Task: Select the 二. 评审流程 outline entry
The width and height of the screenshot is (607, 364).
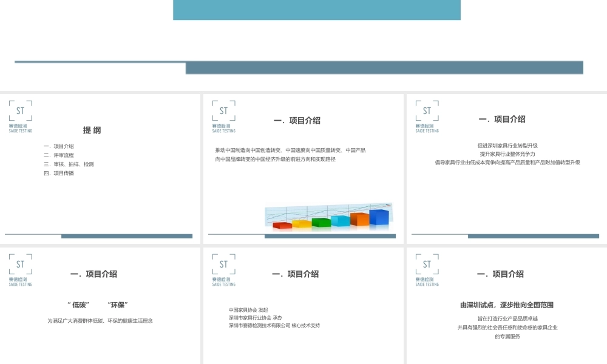Action: coord(57,155)
